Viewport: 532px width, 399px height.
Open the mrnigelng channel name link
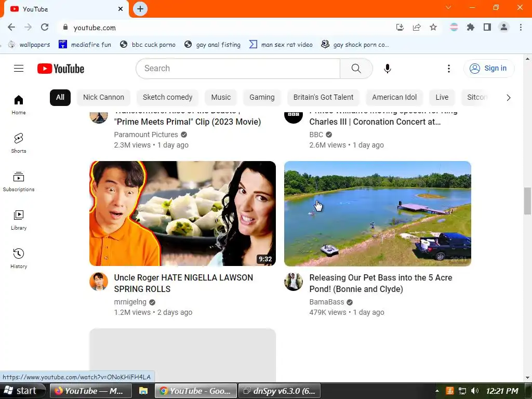click(x=130, y=302)
